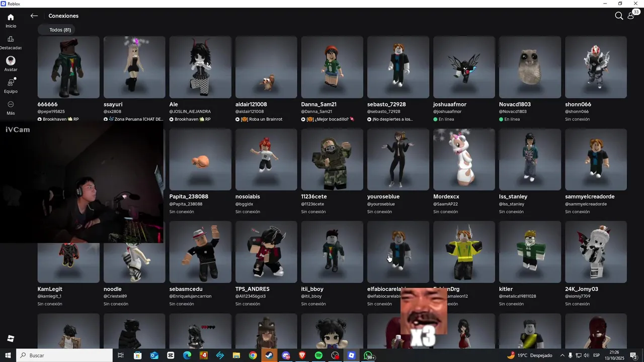
Task: Open shonn066's avatar thumbnail
Action: point(596,67)
